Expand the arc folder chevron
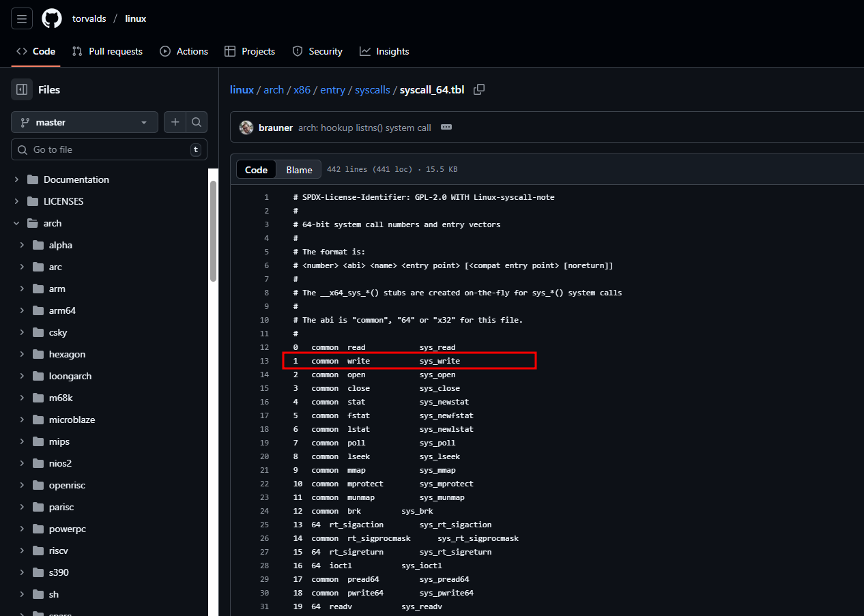 [x=22, y=267]
